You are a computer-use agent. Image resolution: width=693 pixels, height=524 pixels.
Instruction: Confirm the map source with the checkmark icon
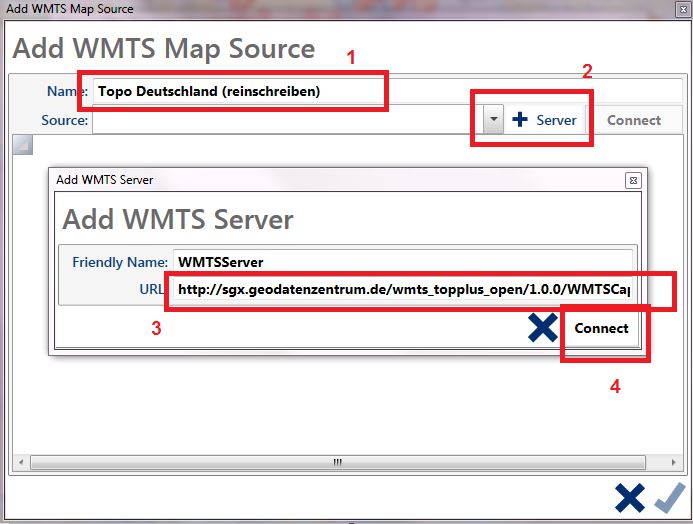point(668,498)
